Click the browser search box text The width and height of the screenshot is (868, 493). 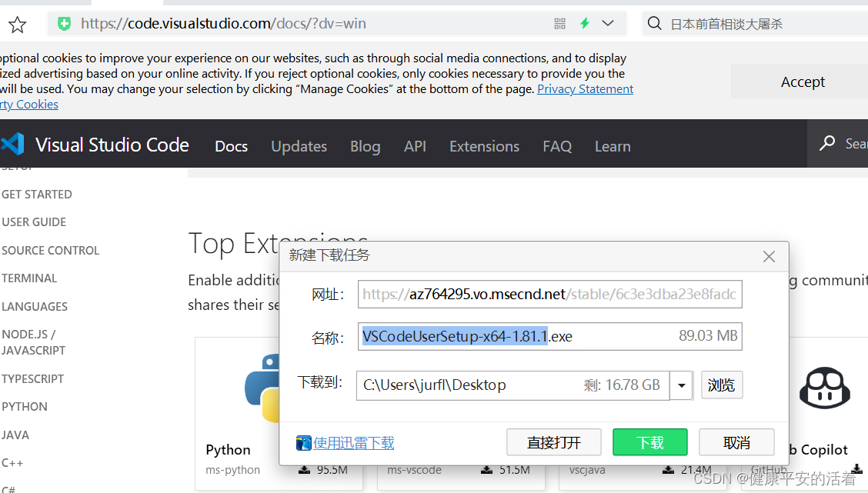coord(726,24)
